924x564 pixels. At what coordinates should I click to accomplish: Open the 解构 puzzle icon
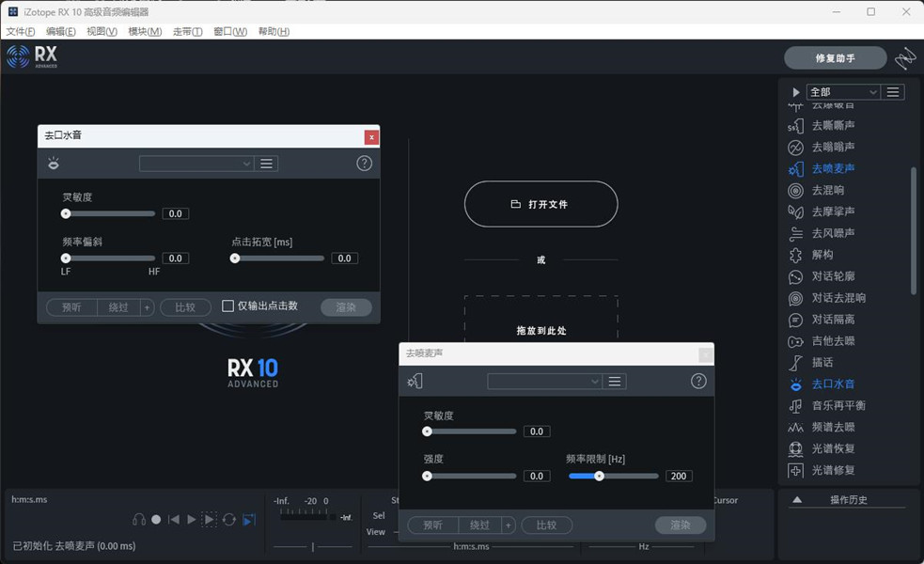pos(795,255)
